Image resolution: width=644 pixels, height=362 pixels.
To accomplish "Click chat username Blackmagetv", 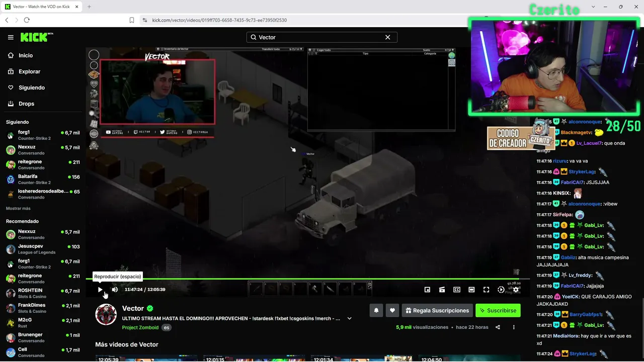I will 576,132.
